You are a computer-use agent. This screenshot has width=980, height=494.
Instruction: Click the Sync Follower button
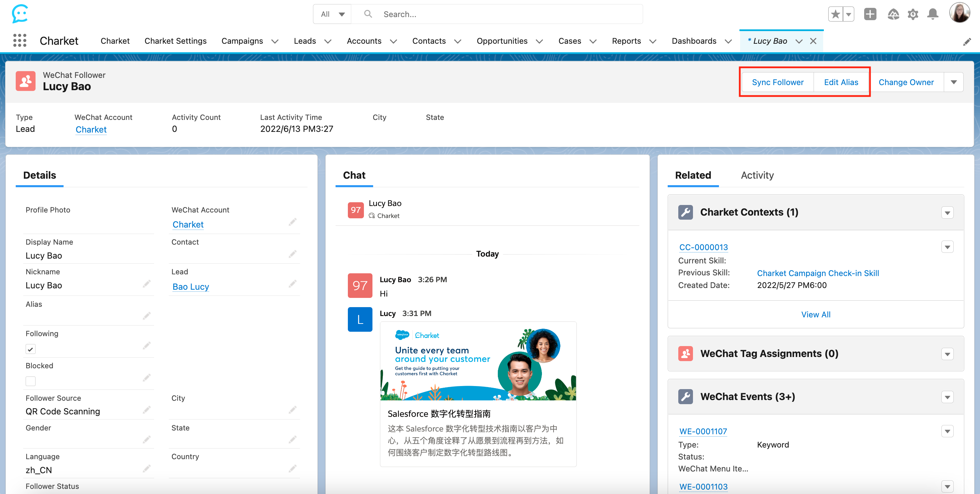(x=777, y=82)
